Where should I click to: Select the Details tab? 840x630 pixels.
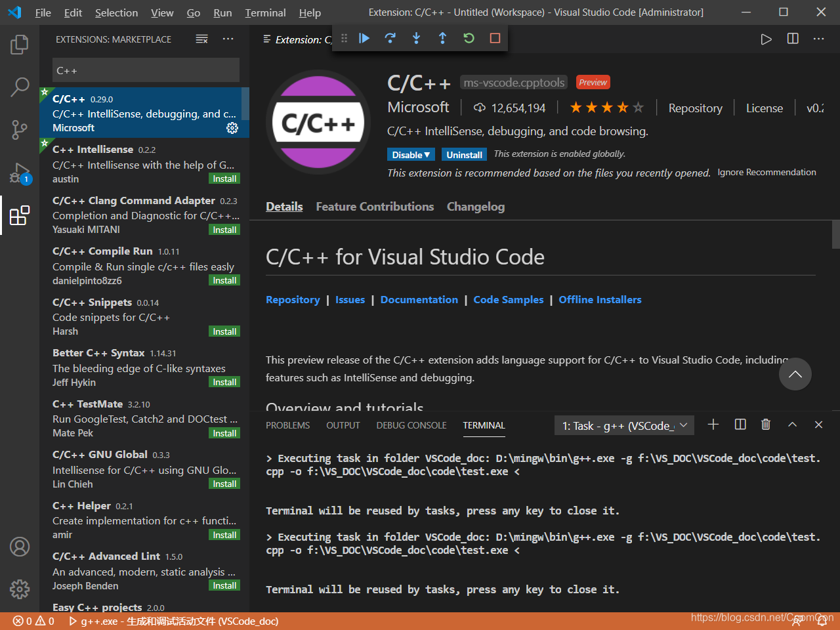pos(284,207)
